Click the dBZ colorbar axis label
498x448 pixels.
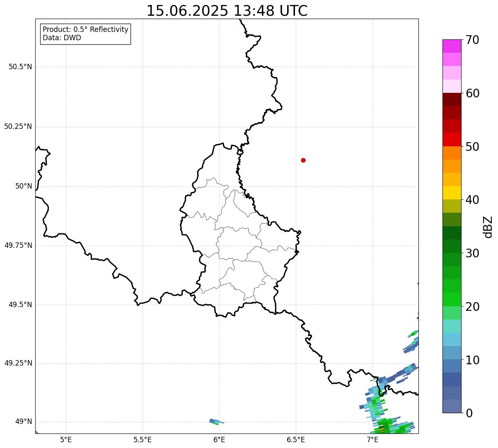click(x=488, y=227)
